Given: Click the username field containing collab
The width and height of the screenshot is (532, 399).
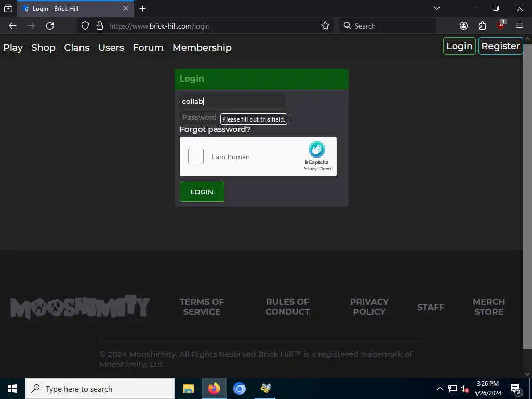Looking at the screenshot, I should coord(232,101).
